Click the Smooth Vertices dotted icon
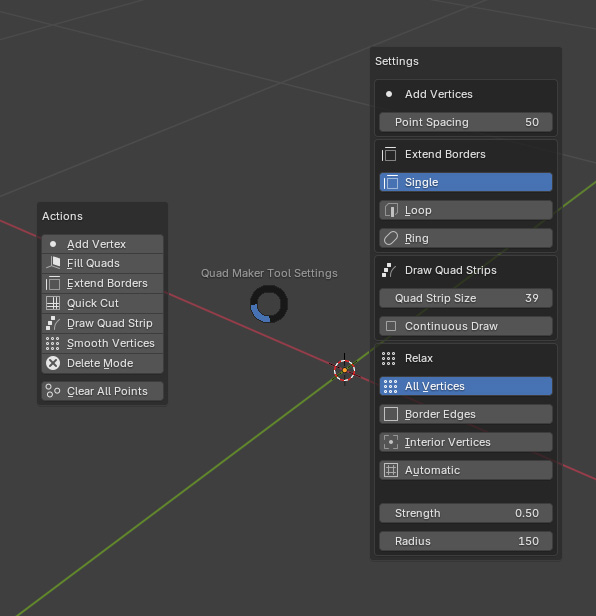 pyautogui.click(x=53, y=343)
